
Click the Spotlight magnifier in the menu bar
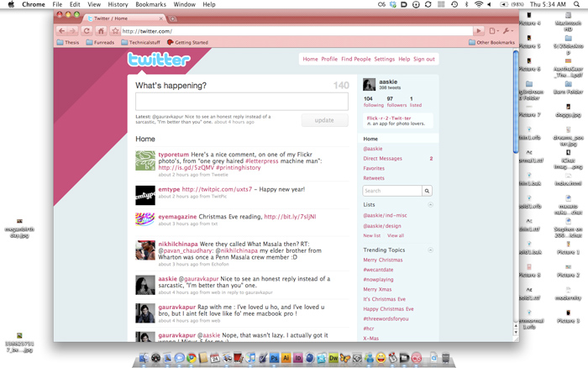(x=577, y=4)
